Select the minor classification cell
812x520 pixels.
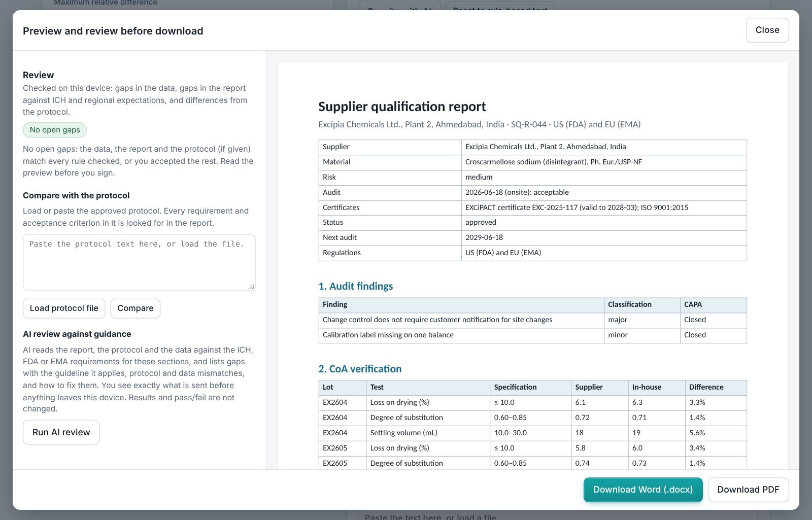(642, 335)
